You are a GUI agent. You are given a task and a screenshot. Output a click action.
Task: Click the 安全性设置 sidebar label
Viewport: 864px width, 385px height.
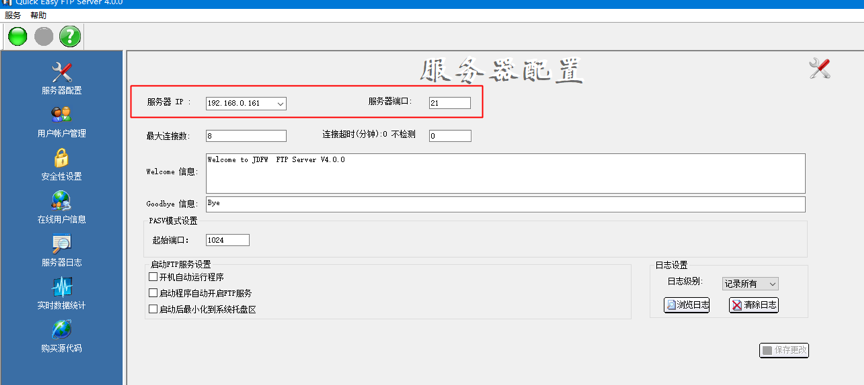click(62, 176)
